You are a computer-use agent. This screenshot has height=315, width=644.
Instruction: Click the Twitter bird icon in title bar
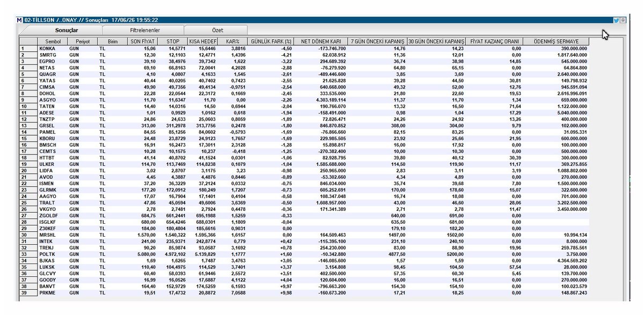pos(617,20)
